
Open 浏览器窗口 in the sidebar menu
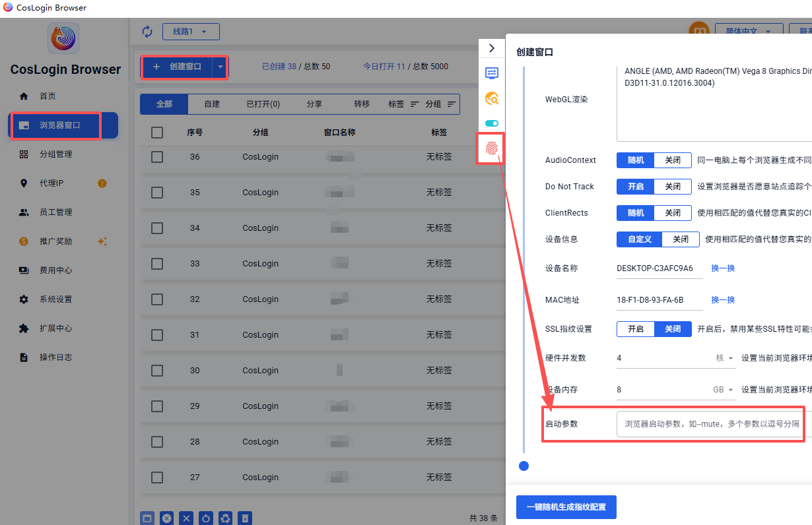[x=63, y=125]
